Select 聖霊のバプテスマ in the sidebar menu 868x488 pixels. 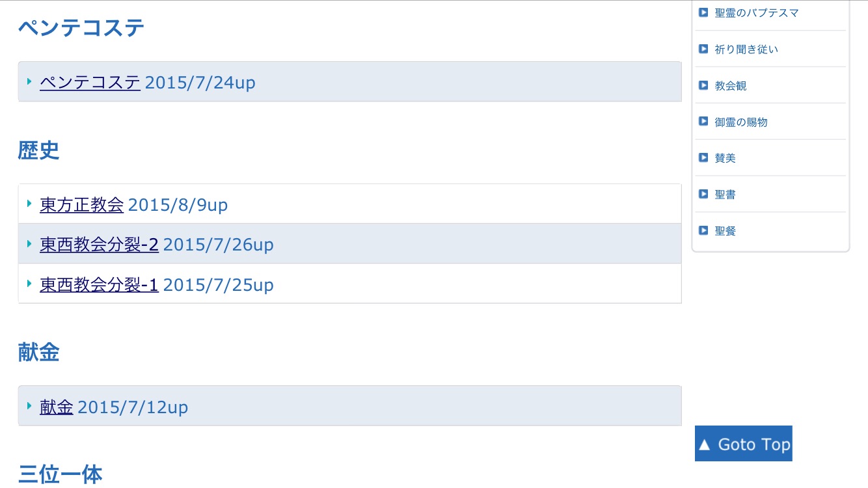click(756, 13)
